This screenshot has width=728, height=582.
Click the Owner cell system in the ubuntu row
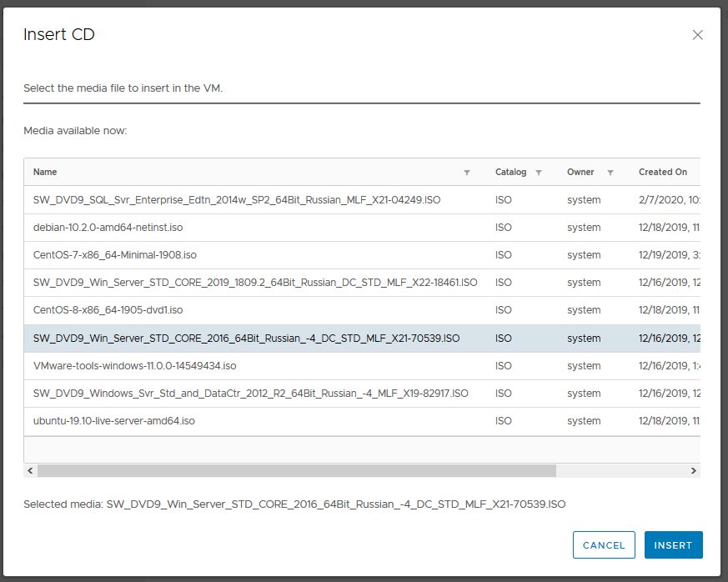[584, 421]
